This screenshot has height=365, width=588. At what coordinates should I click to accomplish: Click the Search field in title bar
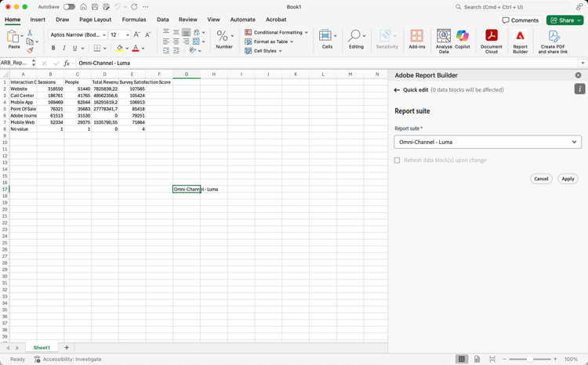point(511,7)
